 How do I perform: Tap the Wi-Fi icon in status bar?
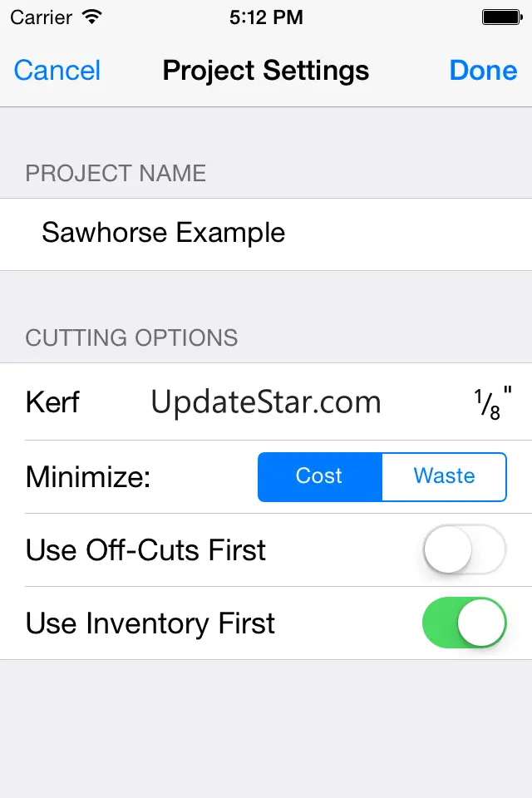coord(92,16)
